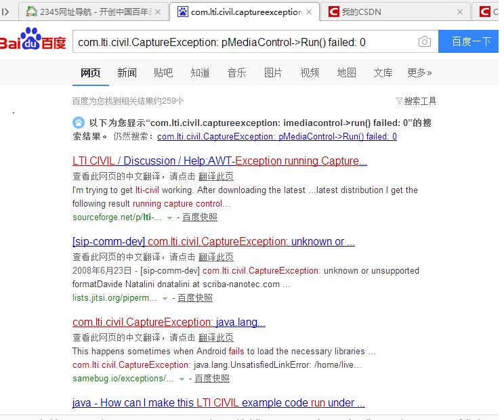
Task: Open [sip-comm-dev] CaptureException unknown result
Action: pos(213,241)
